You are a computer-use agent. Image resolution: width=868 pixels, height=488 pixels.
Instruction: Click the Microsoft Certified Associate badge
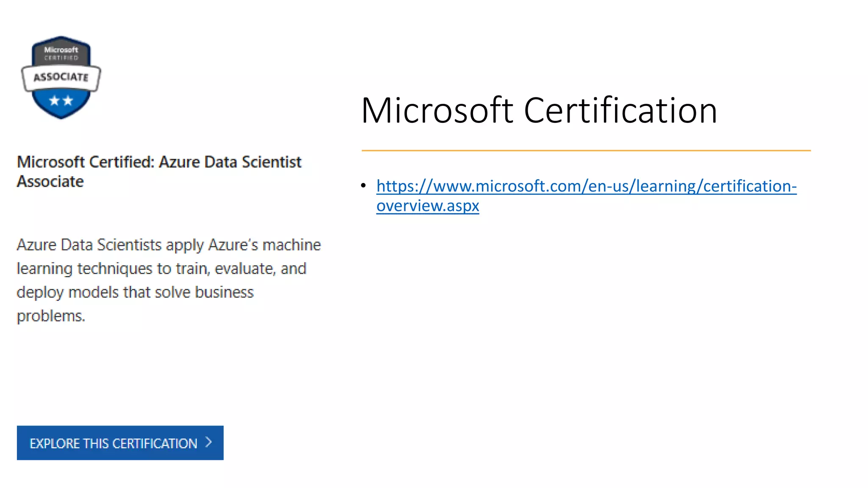(x=61, y=78)
